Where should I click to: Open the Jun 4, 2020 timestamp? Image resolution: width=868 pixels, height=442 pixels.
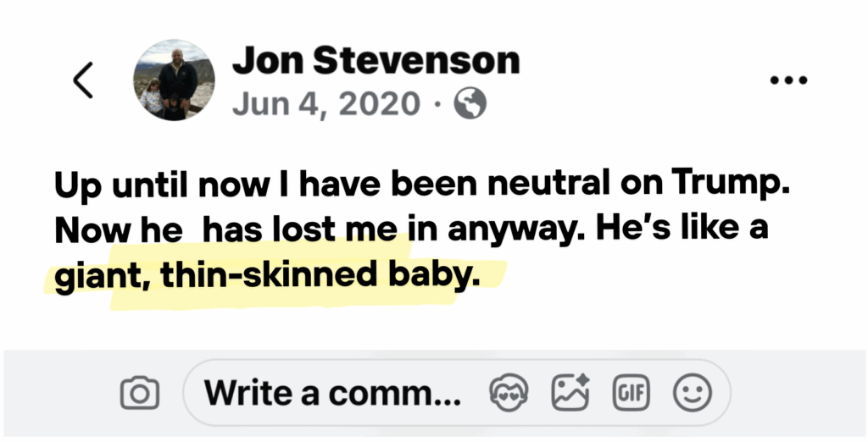tap(326, 103)
